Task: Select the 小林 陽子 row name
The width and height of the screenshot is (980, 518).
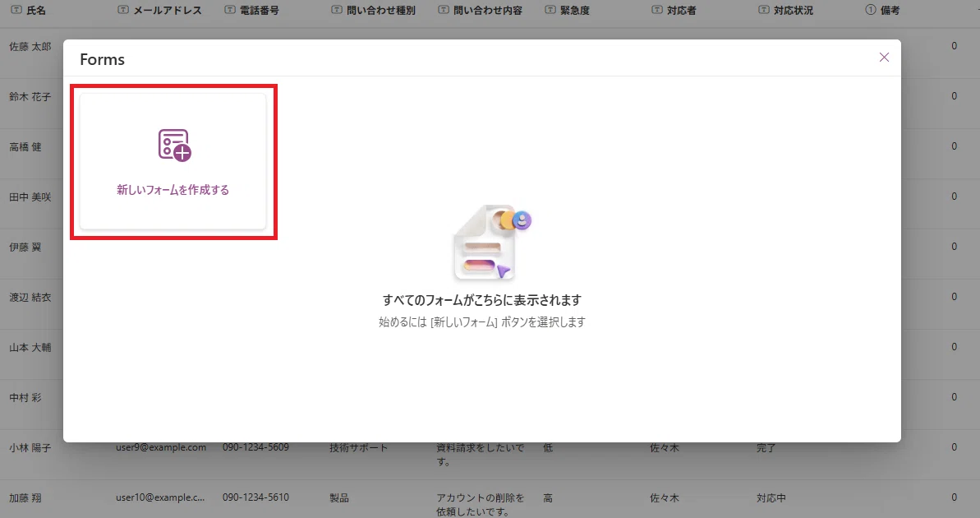Action: 30,448
